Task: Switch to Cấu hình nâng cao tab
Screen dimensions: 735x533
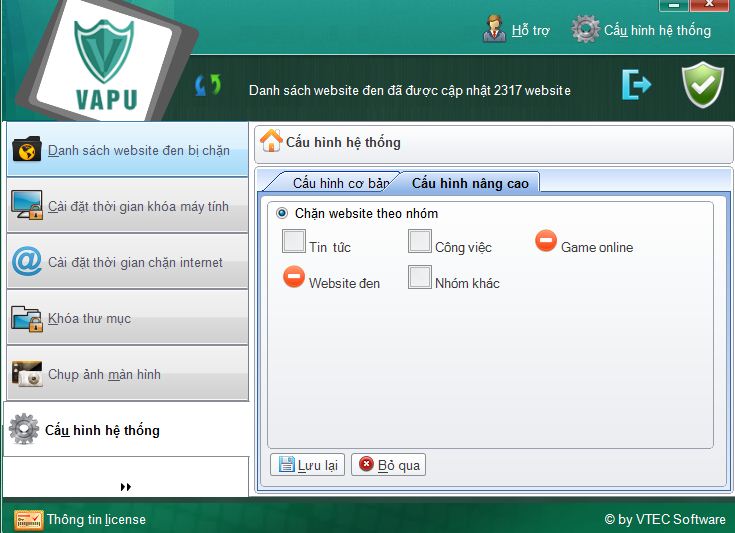Action: point(470,183)
